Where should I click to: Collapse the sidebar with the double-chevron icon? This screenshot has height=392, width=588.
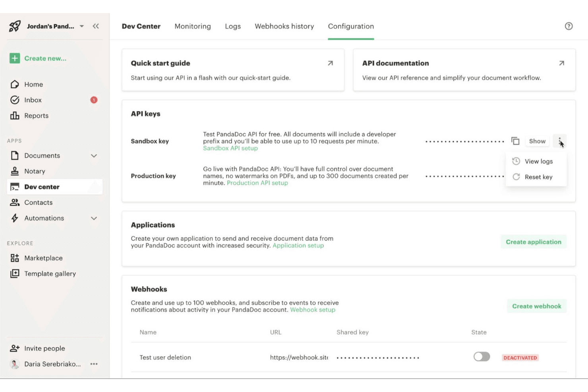96,26
